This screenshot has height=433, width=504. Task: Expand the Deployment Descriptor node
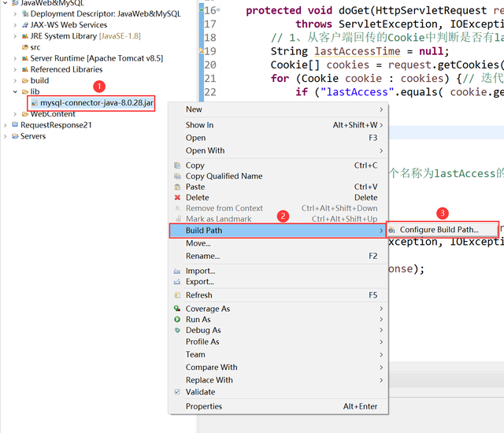15,14
